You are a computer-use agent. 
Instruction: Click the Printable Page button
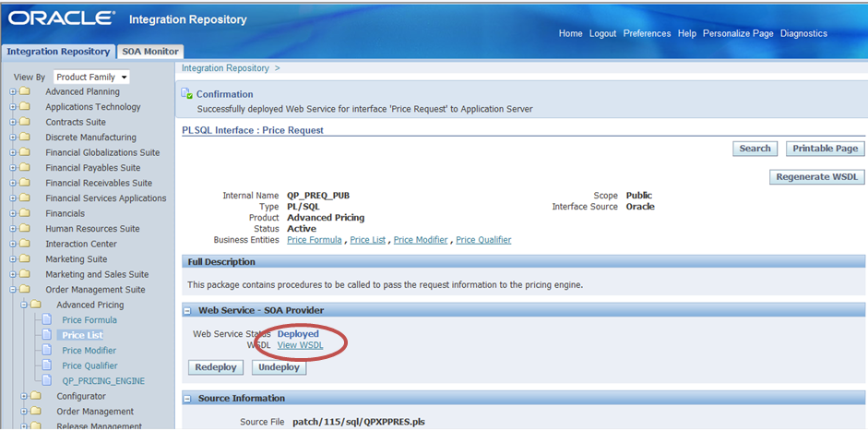tap(825, 148)
